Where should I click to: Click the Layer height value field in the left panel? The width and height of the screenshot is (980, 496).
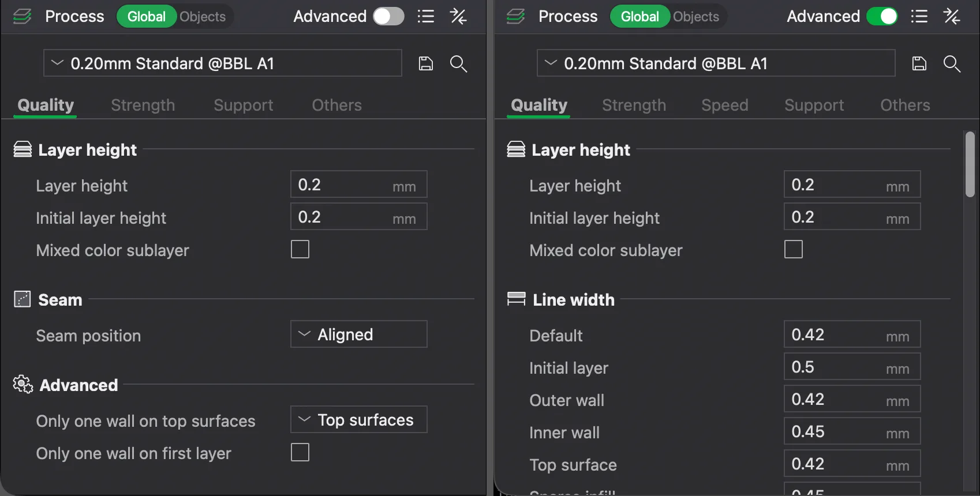(359, 185)
